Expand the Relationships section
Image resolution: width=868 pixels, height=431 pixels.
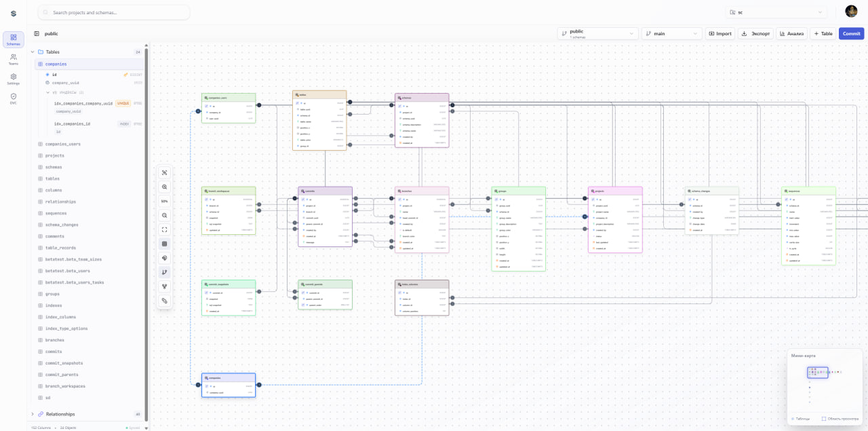pos(32,414)
